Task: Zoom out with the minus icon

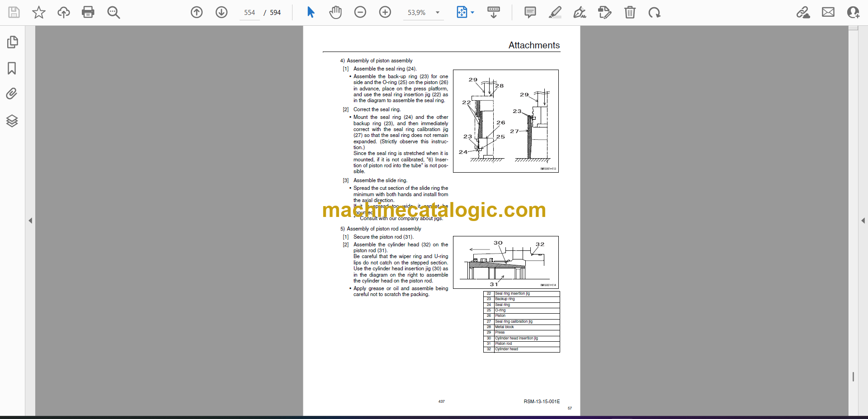Action: tap(360, 12)
